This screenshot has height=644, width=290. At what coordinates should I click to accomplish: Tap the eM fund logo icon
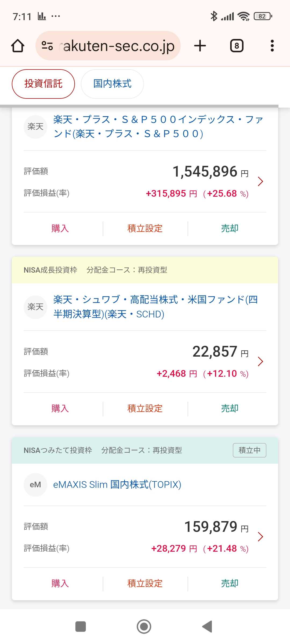(x=35, y=485)
